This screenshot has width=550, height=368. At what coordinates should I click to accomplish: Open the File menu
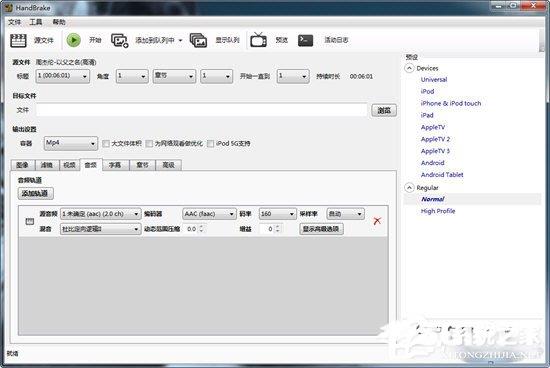pos(14,22)
